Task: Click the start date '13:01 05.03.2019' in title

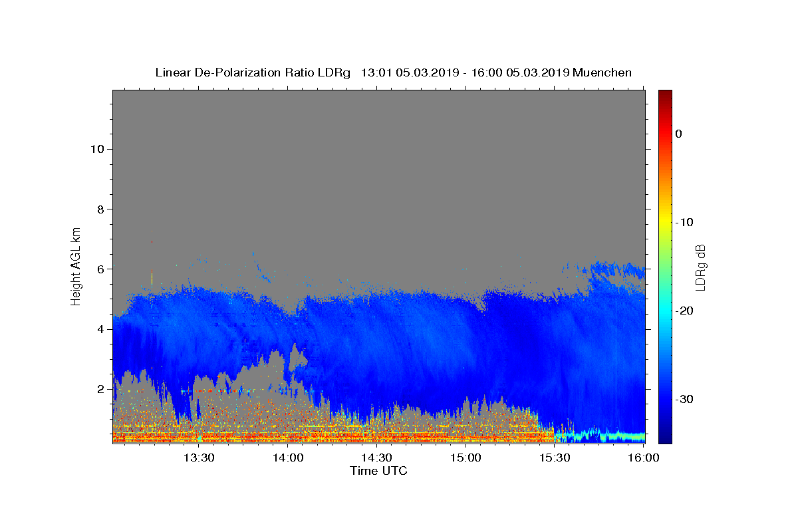Action: [410, 72]
